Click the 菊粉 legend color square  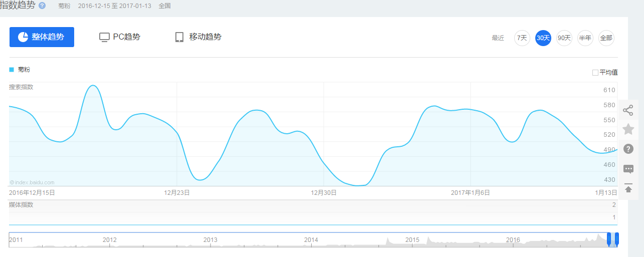coord(12,70)
